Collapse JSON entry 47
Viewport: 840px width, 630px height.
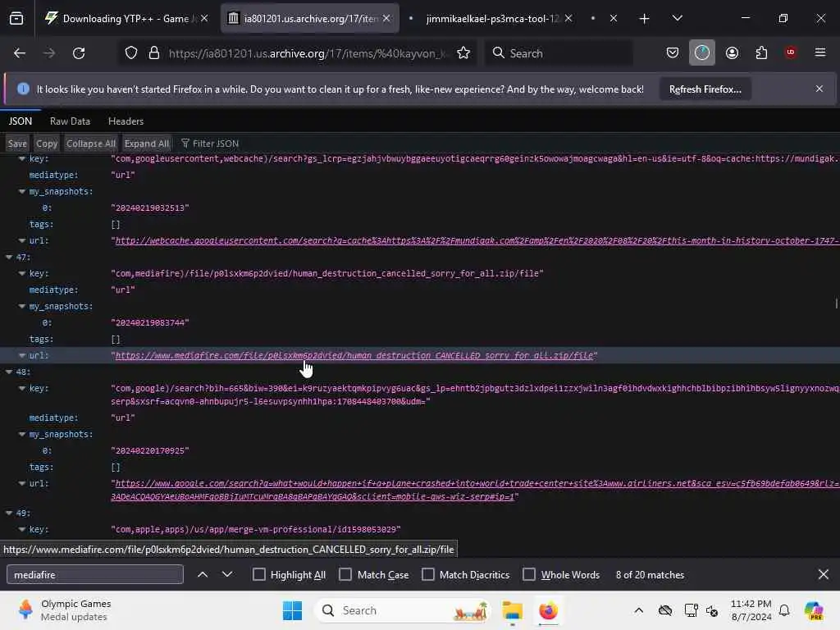tap(9, 257)
